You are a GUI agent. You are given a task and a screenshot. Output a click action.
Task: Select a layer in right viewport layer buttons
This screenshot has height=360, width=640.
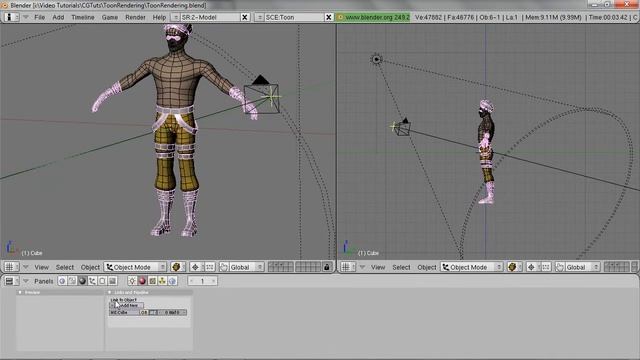(x=616, y=267)
